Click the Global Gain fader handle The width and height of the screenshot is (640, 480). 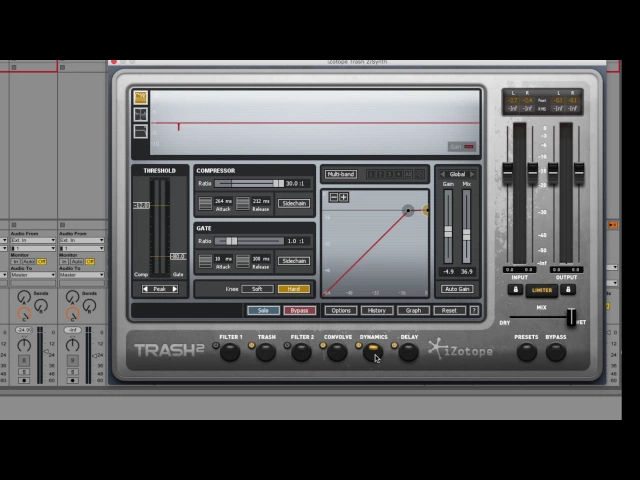pyautogui.click(x=448, y=231)
